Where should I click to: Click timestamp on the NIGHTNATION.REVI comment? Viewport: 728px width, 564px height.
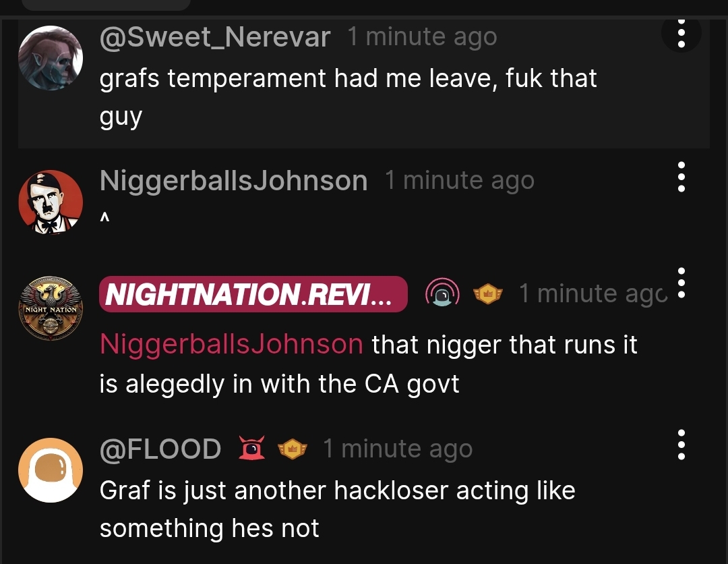pyautogui.click(x=593, y=293)
